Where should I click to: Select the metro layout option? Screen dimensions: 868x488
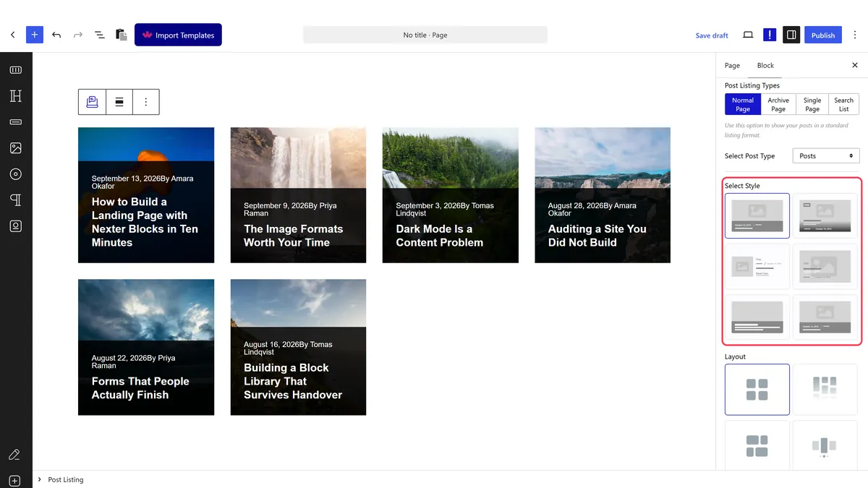click(x=757, y=445)
